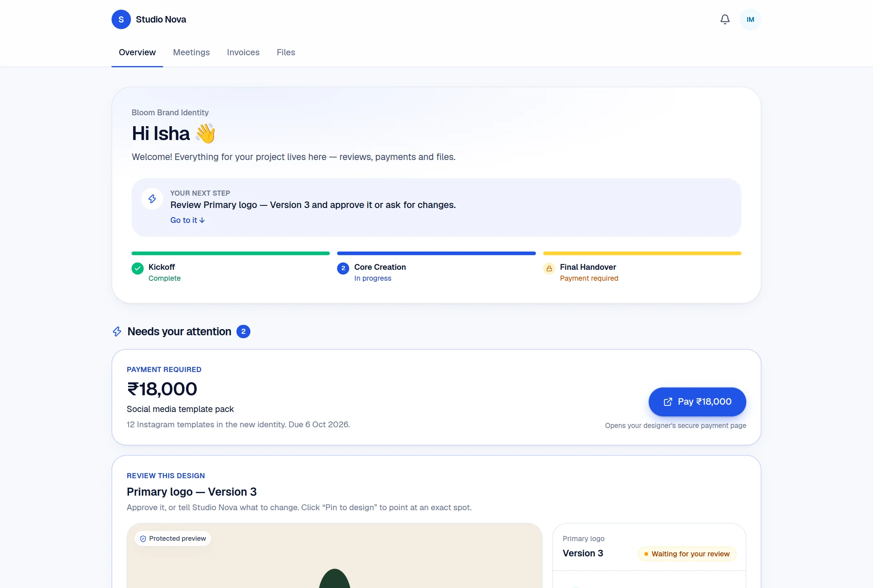Click the Bloom Brand Identity project name

170,113
